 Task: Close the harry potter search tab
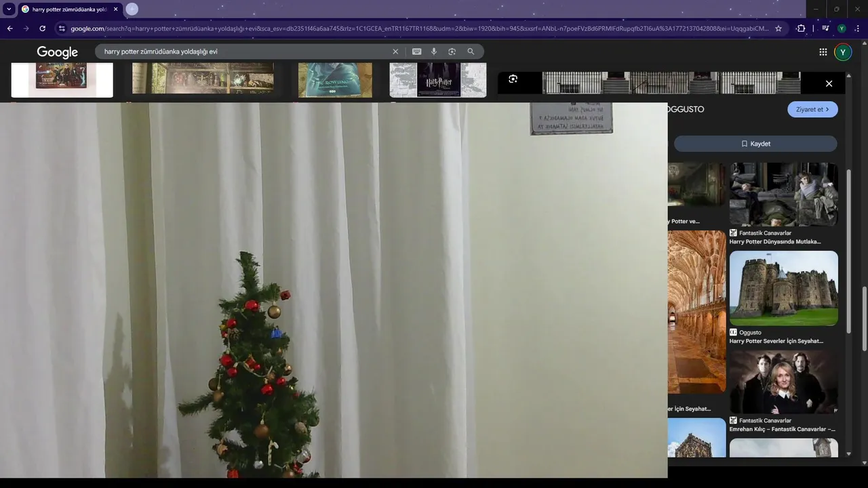[115, 9]
